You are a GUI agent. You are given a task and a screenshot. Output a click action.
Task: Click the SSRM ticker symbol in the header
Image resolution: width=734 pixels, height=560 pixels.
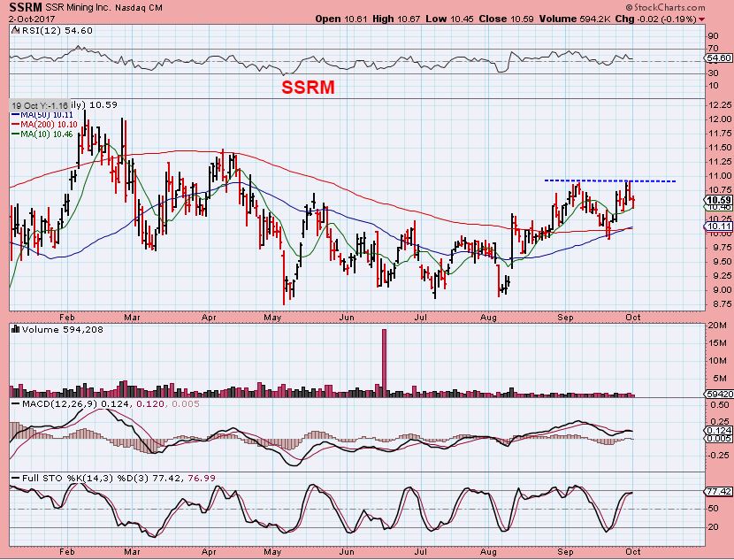(25, 7)
